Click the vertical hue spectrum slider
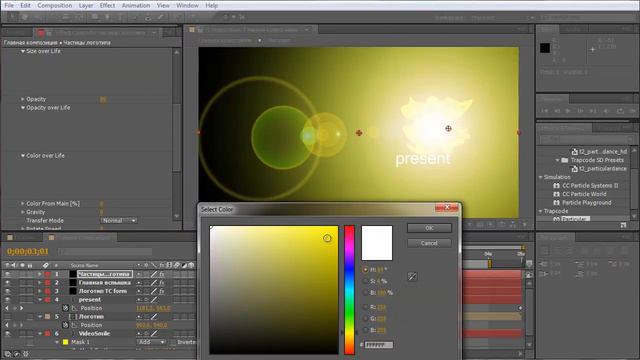Image resolution: width=640 pixels, height=360 pixels. [x=349, y=290]
